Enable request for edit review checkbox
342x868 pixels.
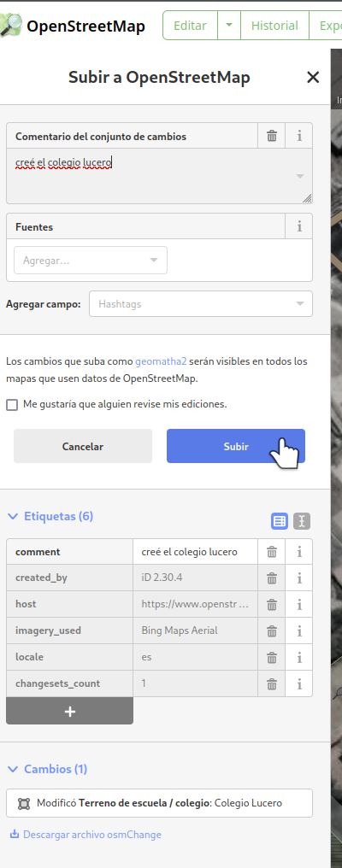pyautogui.click(x=12, y=405)
